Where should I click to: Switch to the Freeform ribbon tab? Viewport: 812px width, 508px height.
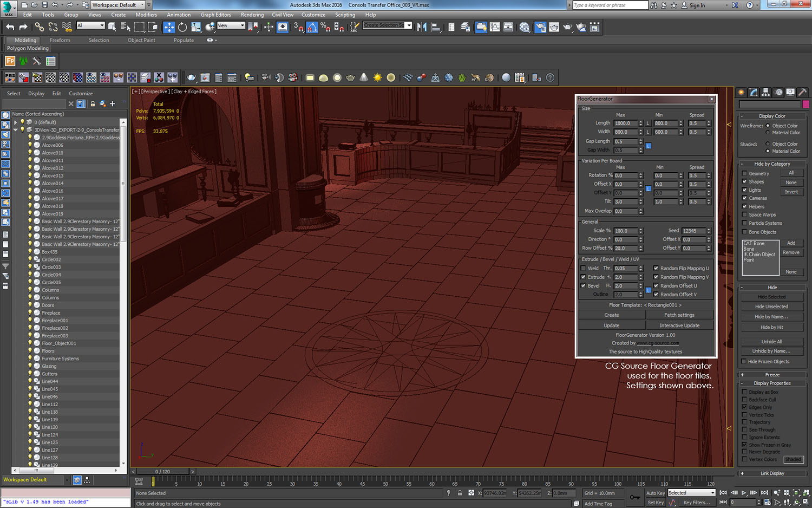click(x=60, y=40)
